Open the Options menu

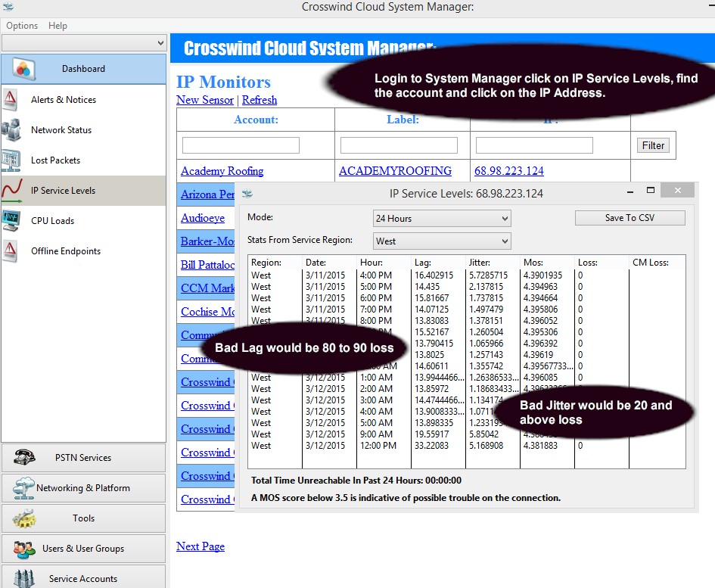point(22,26)
